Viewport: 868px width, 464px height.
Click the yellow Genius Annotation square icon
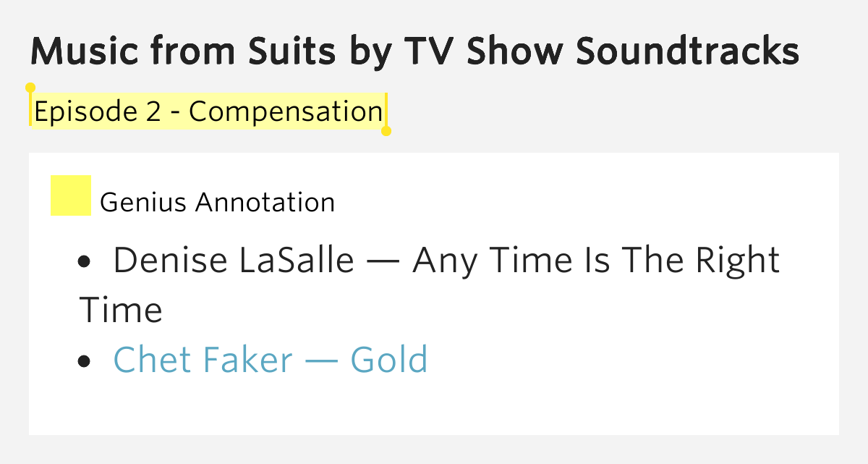pos(71,195)
